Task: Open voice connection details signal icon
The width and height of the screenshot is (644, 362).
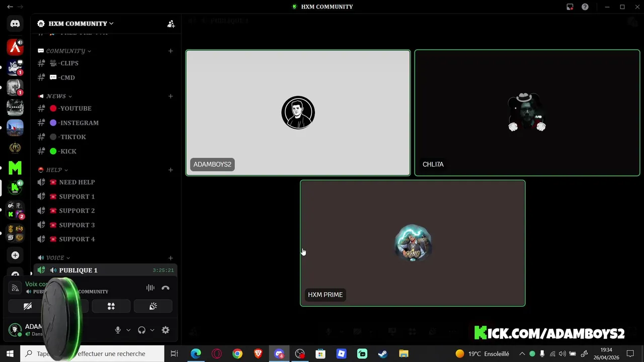Action: pos(15,288)
